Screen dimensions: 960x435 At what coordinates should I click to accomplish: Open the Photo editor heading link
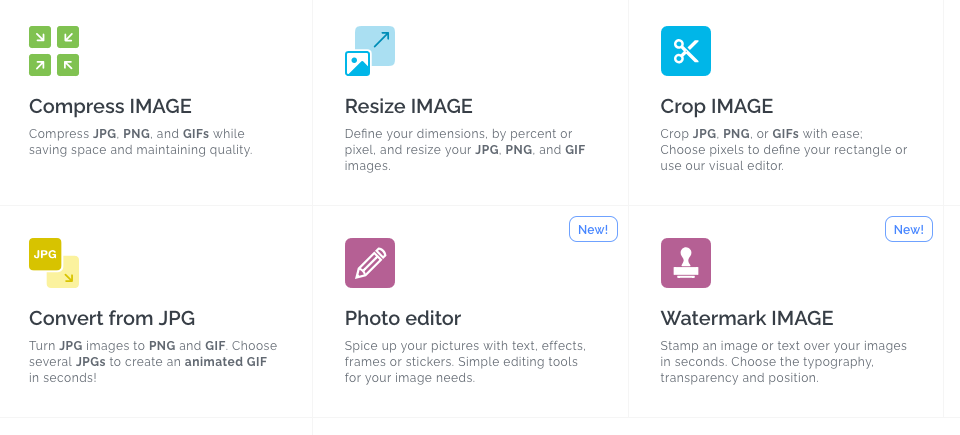(402, 319)
